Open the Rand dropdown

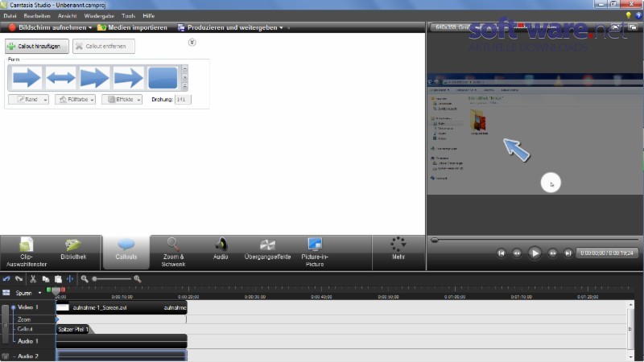(x=28, y=99)
